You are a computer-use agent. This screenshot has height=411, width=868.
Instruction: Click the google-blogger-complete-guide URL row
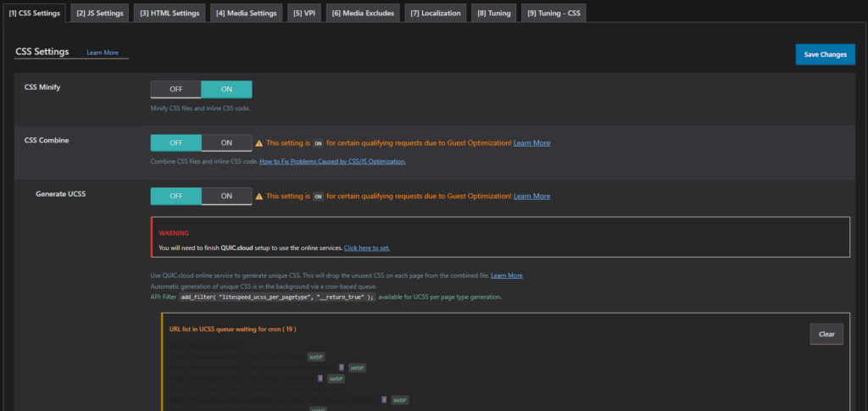coord(256,389)
